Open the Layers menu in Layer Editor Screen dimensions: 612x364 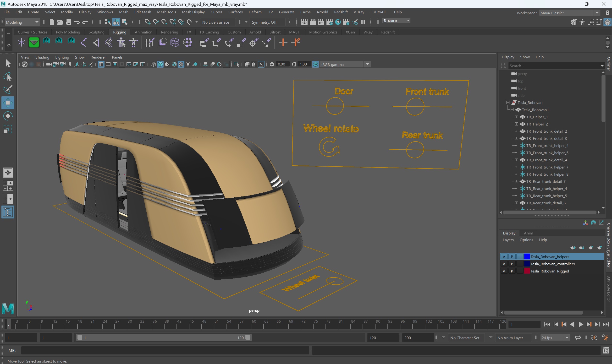point(508,240)
